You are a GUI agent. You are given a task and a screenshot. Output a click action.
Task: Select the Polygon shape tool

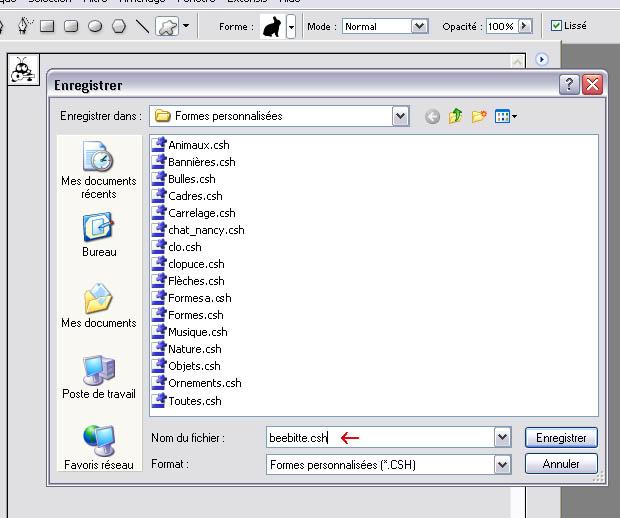pos(119,26)
